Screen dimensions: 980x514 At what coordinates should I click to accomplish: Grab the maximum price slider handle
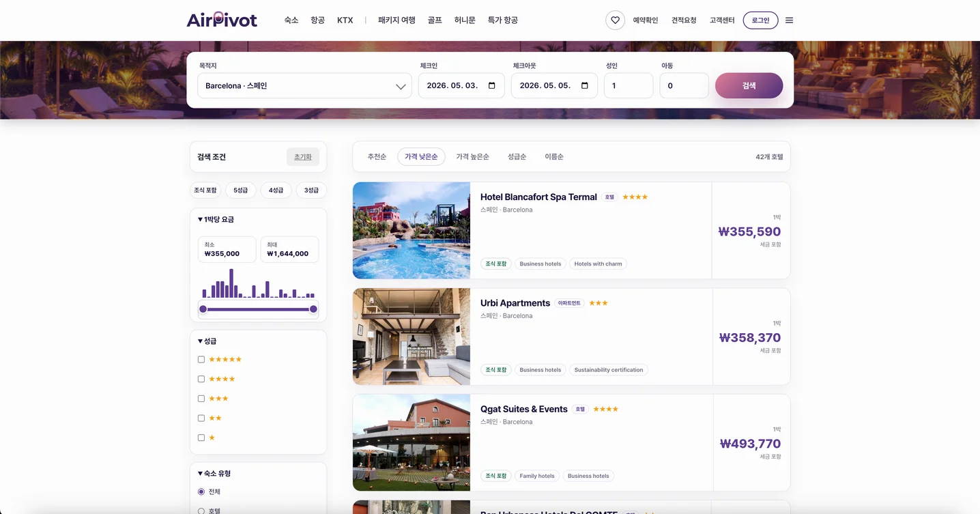tap(313, 309)
